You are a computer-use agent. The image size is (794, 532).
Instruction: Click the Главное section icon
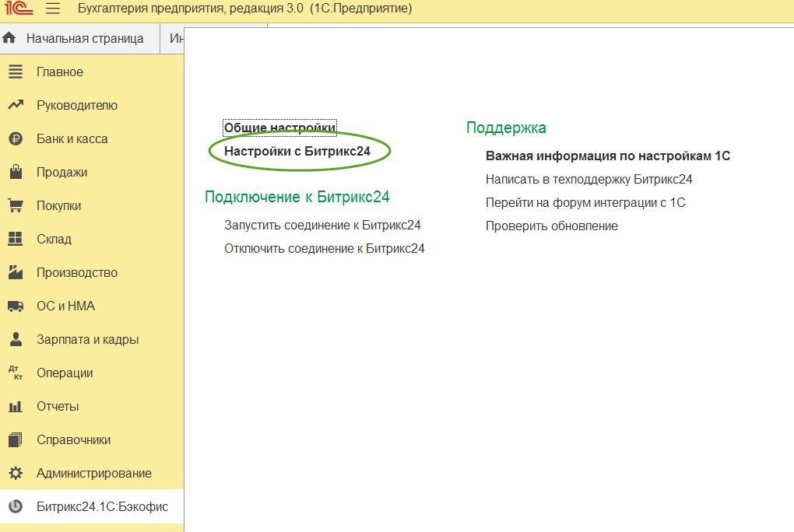16,72
